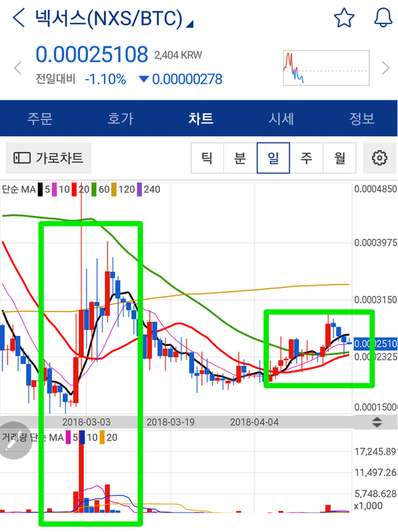Viewport: 398px width, 532px height.
Task: Open chart settings gear icon
Action: pos(379,158)
